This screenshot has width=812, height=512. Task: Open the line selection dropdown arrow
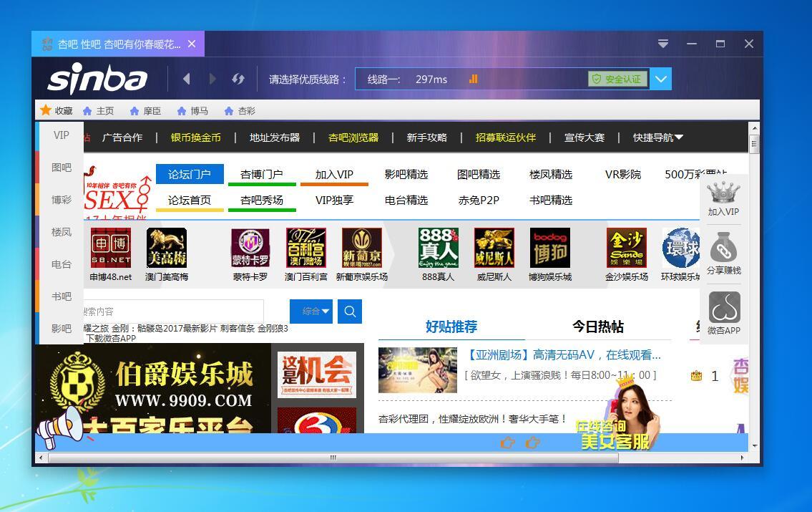pyautogui.click(x=661, y=79)
